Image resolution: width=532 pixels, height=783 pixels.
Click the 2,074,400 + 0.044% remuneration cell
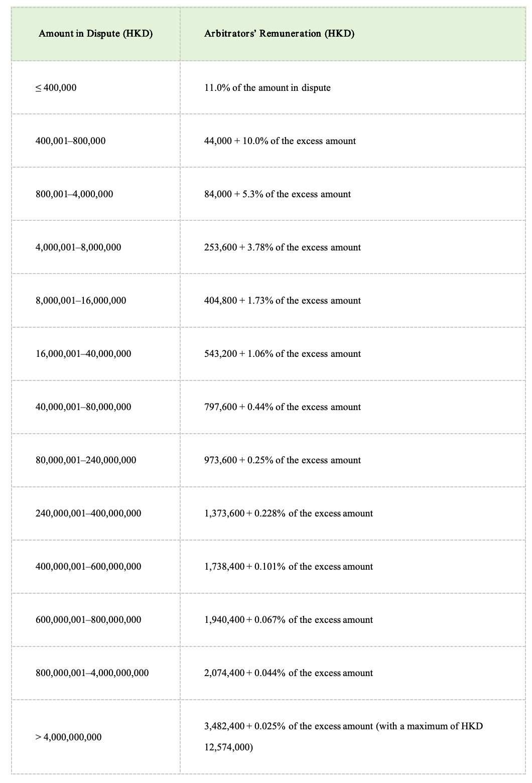288,673
